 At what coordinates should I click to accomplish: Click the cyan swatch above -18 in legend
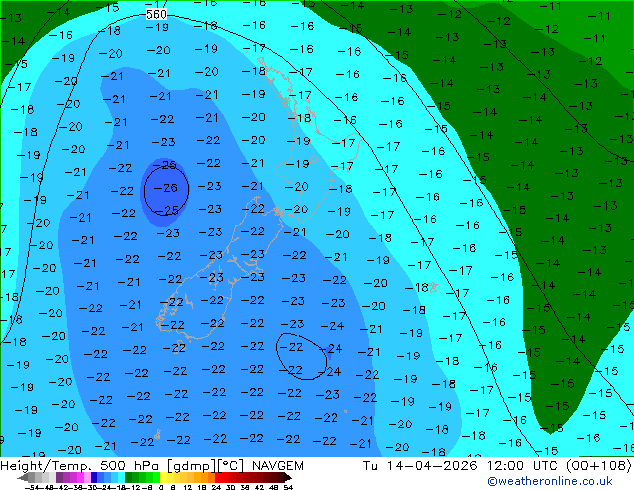(x=121, y=478)
